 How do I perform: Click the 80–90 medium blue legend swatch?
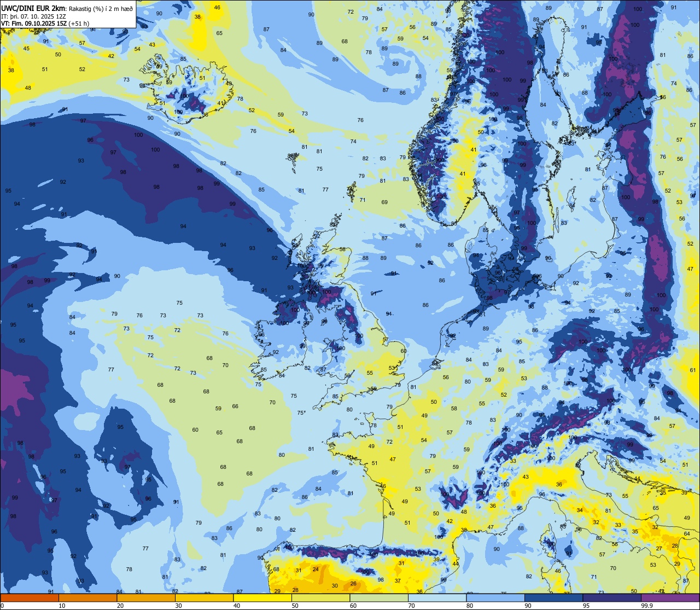(495, 598)
